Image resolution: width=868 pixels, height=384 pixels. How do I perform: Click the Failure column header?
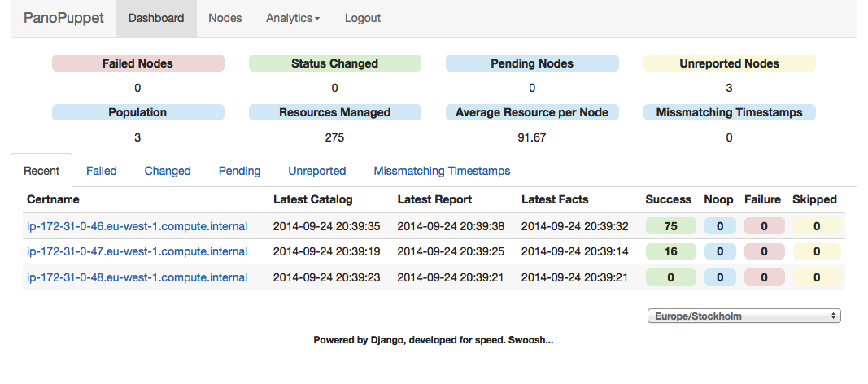pyautogui.click(x=763, y=199)
